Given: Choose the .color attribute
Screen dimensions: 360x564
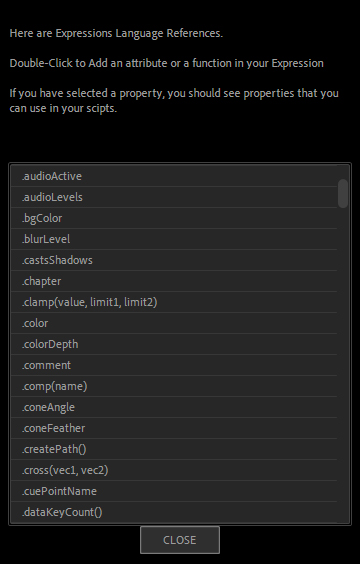Looking at the screenshot, I should (x=174, y=323).
